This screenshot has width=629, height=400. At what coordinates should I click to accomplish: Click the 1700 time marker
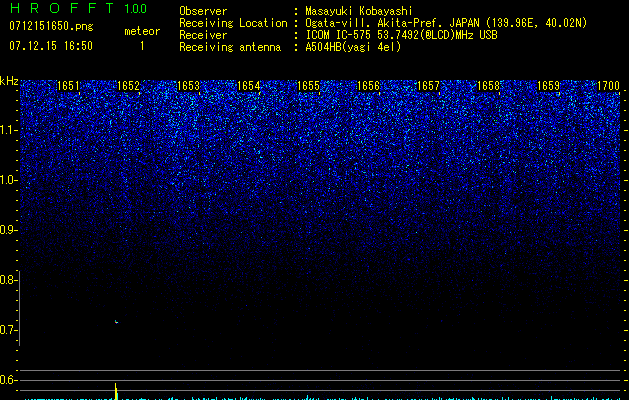[x=608, y=86]
